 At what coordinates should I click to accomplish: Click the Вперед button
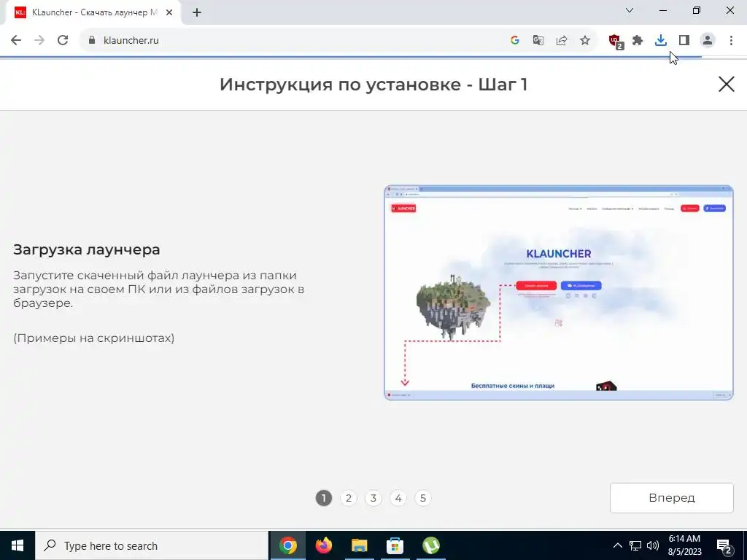[x=671, y=498]
